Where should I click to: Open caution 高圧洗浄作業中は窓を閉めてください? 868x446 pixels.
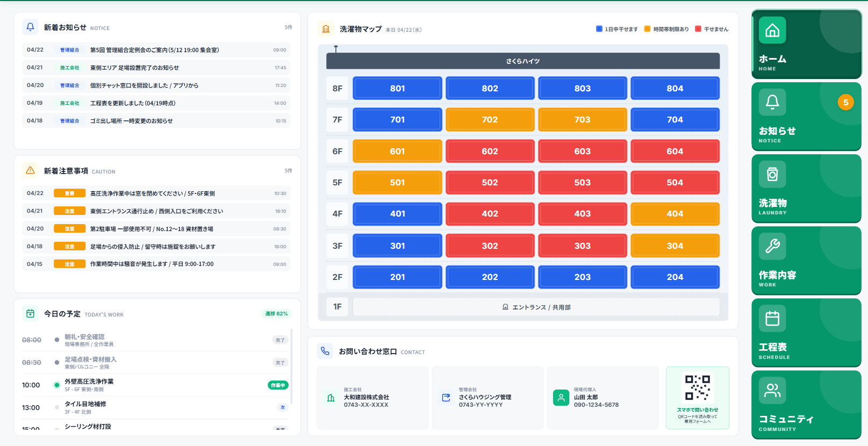156,193
